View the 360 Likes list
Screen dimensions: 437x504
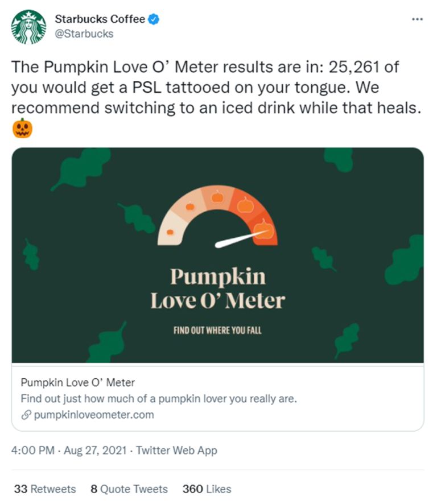click(207, 489)
